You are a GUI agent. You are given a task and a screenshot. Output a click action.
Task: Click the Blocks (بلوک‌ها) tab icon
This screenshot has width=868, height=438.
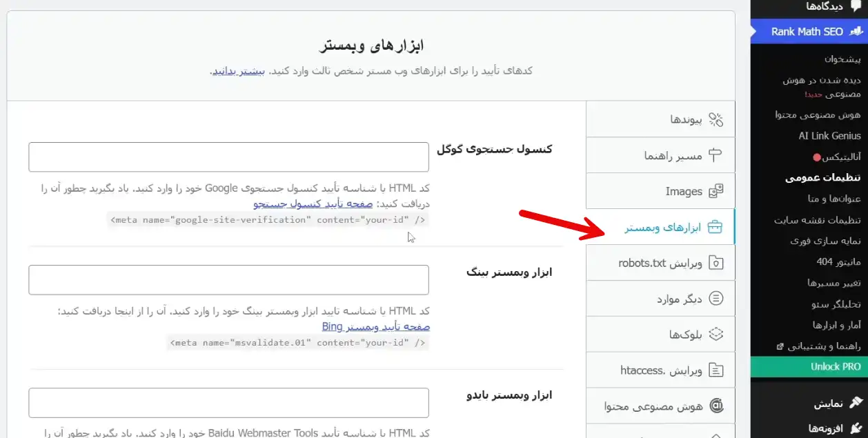tap(716, 335)
